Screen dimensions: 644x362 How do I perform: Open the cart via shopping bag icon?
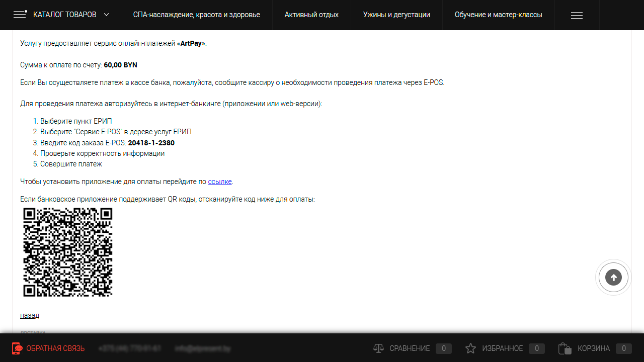point(565,348)
